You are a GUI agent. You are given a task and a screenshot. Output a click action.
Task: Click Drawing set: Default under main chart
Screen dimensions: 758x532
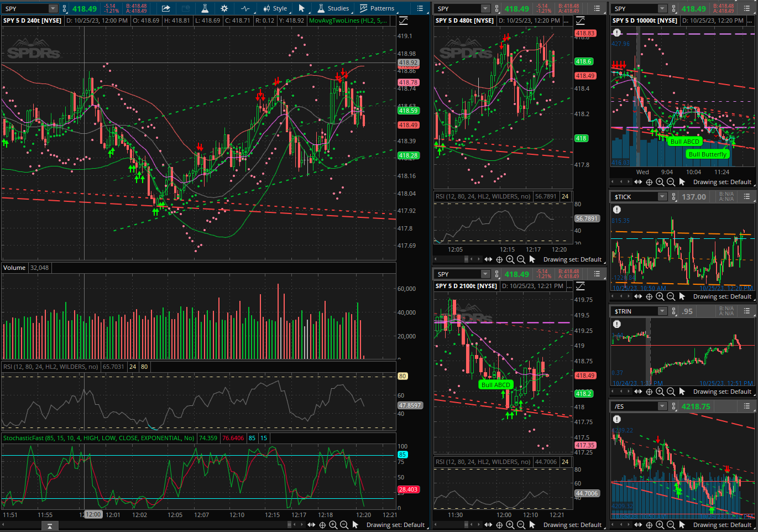tap(395, 525)
